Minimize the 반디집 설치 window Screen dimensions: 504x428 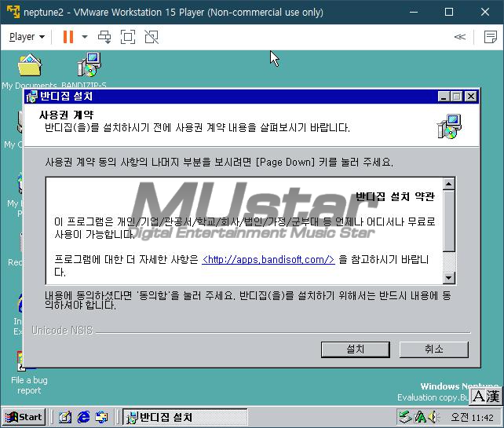(444, 97)
